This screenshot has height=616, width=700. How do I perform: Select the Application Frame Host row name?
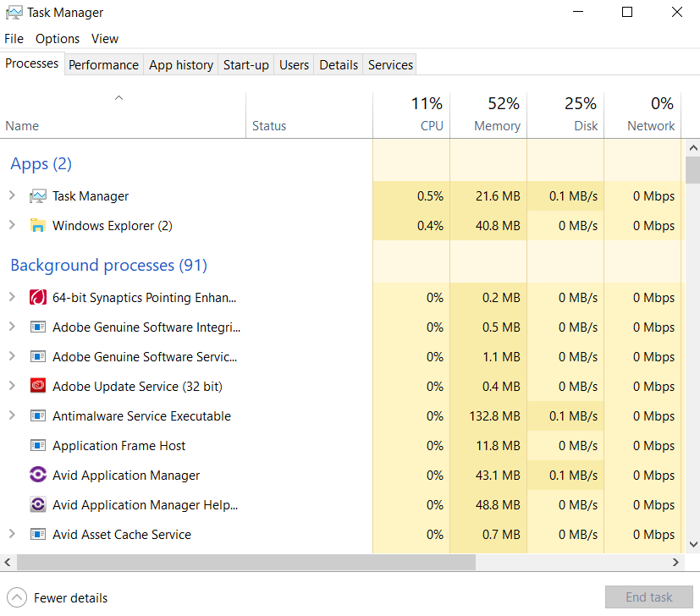coord(119,446)
